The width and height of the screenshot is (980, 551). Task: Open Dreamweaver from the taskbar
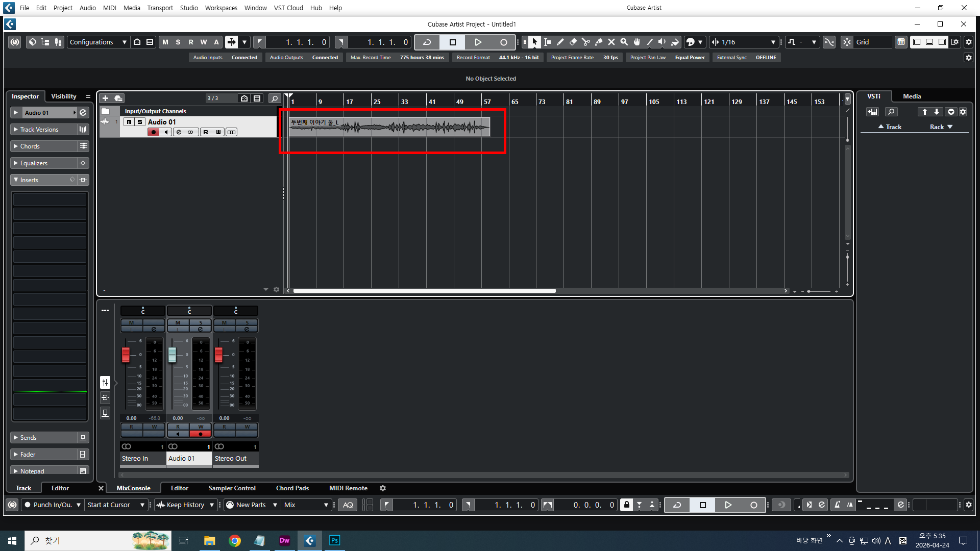point(285,541)
